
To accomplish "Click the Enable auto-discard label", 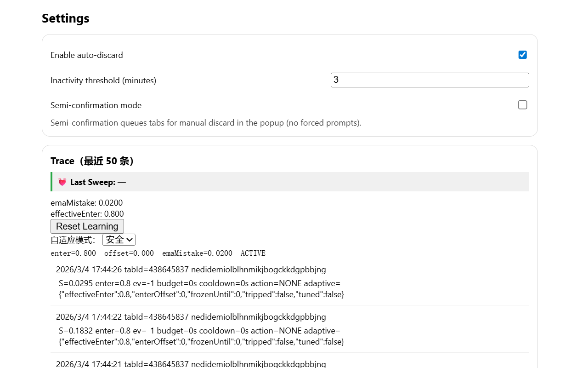I will click(x=87, y=55).
